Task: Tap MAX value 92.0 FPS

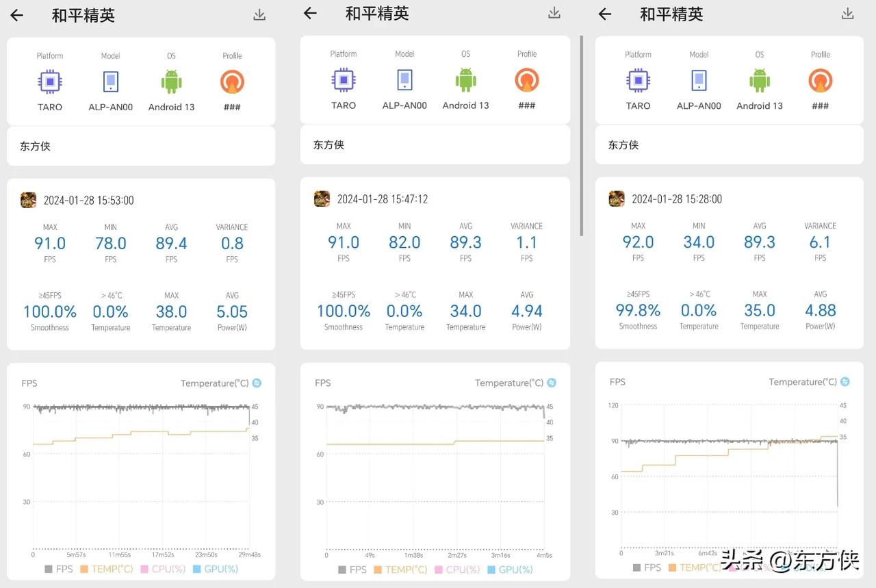Action: coord(639,242)
